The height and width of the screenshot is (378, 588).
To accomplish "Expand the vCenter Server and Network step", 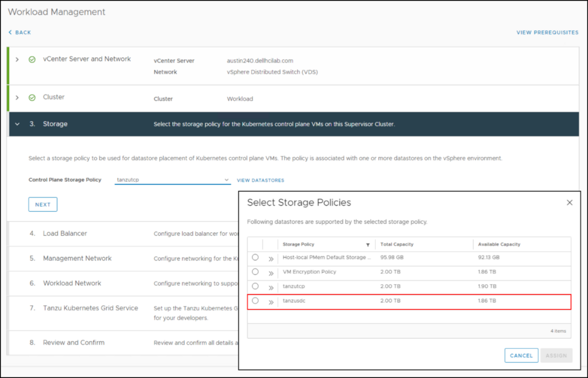I will tap(17, 59).
